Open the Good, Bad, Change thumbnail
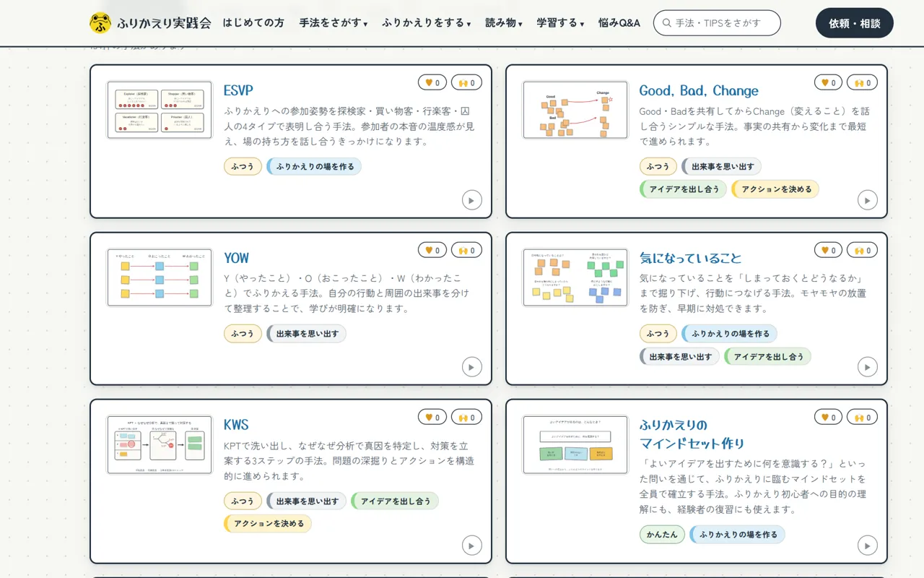Image resolution: width=924 pixels, height=578 pixels. 575,110
